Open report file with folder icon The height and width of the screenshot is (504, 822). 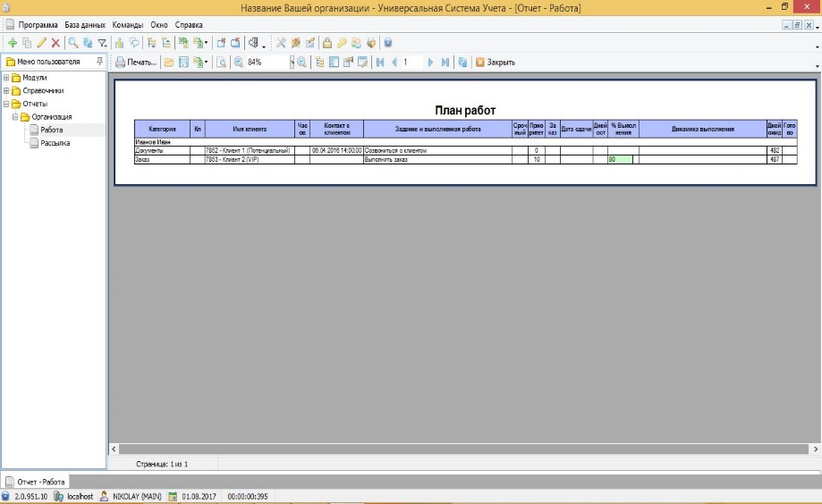169,63
